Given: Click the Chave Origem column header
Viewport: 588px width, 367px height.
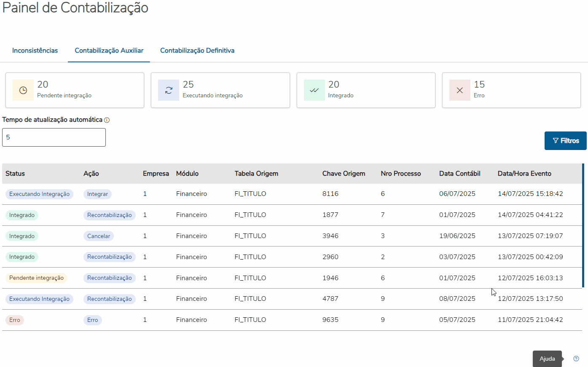Looking at the screenshot, I should coord(344,174).
